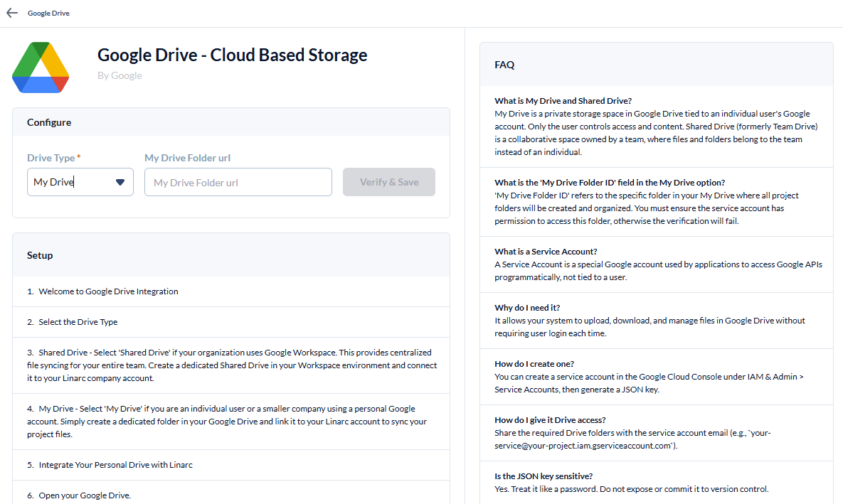
Task: Click the Configure section header
Action: [x=231, y=122]
